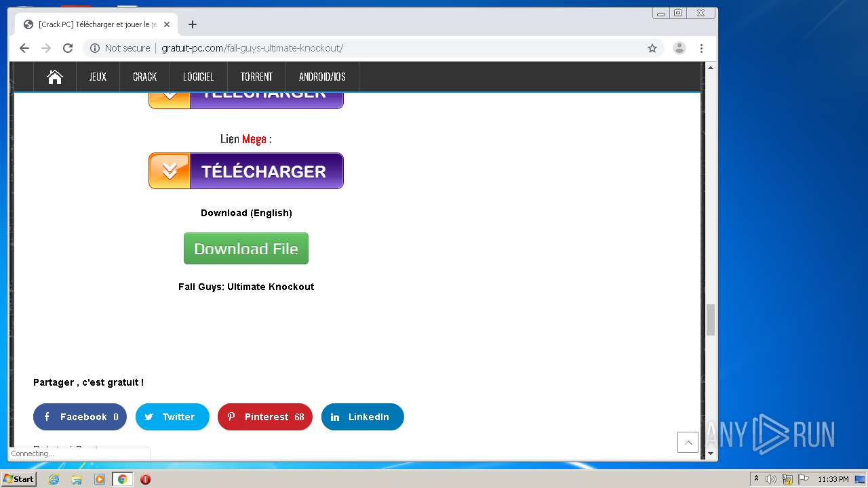Open the site home icon
Image resolution: width=868 pixels, height=488 pixels.
[x=55, y=77]
